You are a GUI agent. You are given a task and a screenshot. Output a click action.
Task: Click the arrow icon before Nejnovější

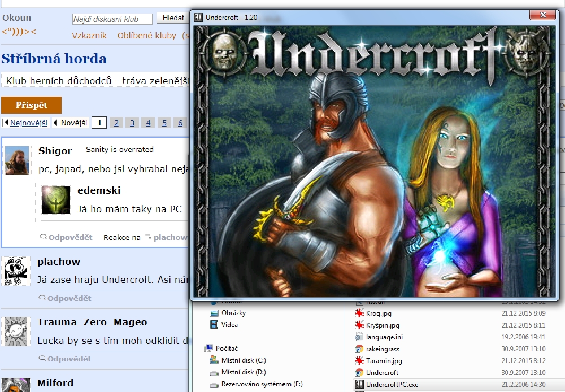tap(6, 123)
